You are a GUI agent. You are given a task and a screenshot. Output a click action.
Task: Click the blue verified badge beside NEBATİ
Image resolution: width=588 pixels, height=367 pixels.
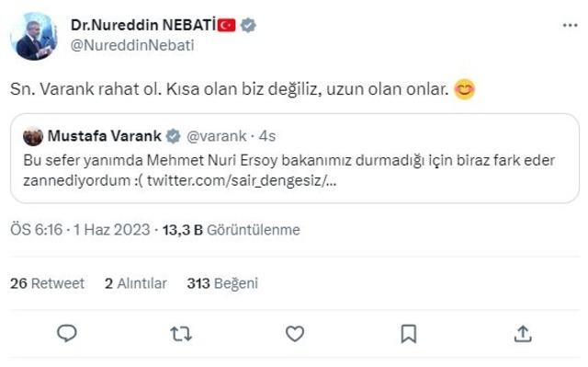coord(248,25)
